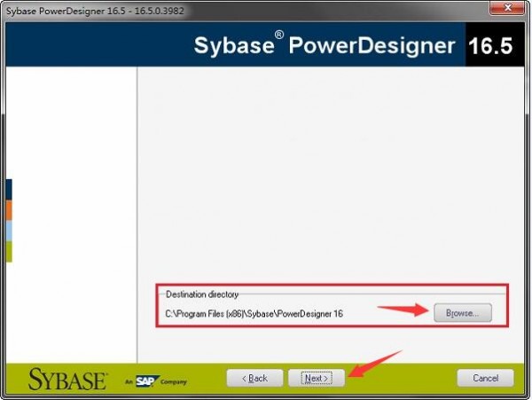The image size is (532, 400).
Task: Select the destination path C:\Program Files (x86)\Sybase\PowerDesigner 16
Action: coord(254,314)
